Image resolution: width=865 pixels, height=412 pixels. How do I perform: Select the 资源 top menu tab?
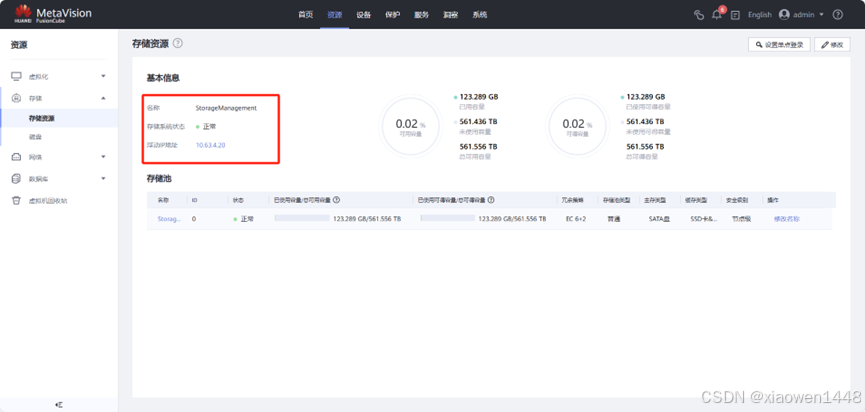pyautogui.click(x=334, y=15)
